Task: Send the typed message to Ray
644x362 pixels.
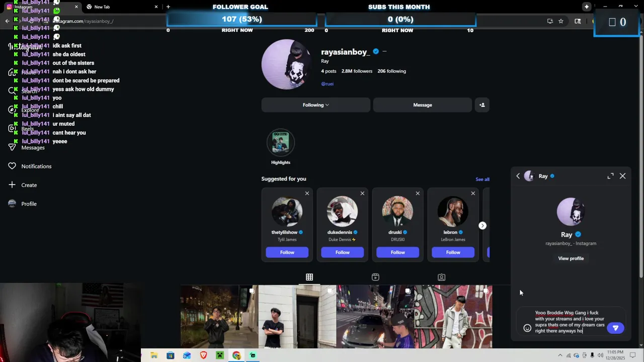Action: click(615, 328)
